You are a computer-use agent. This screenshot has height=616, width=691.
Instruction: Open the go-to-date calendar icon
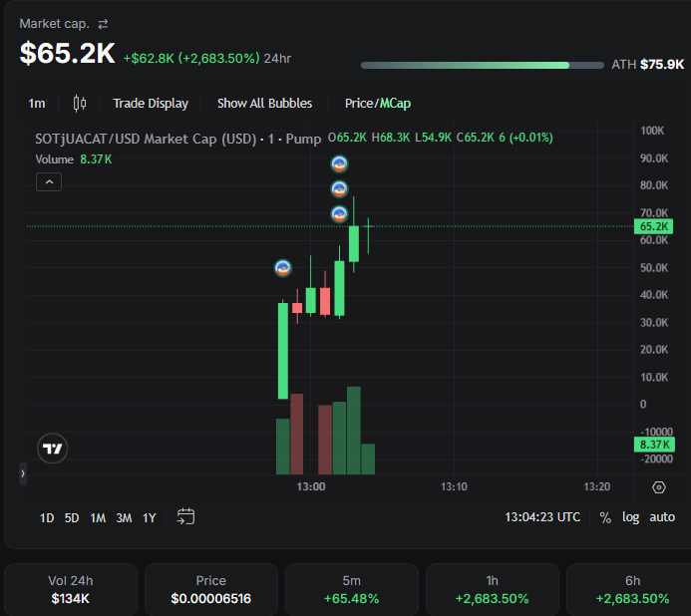click(x=185, y=516)
